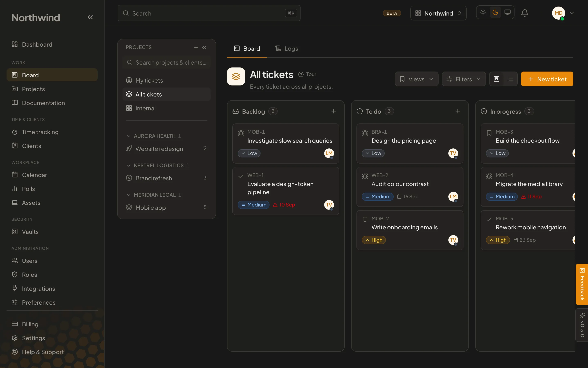This screenshot has height=368, width=588.
Task: Click the bookmark icon on MOB-2 card
Action: tap(365, 220)
